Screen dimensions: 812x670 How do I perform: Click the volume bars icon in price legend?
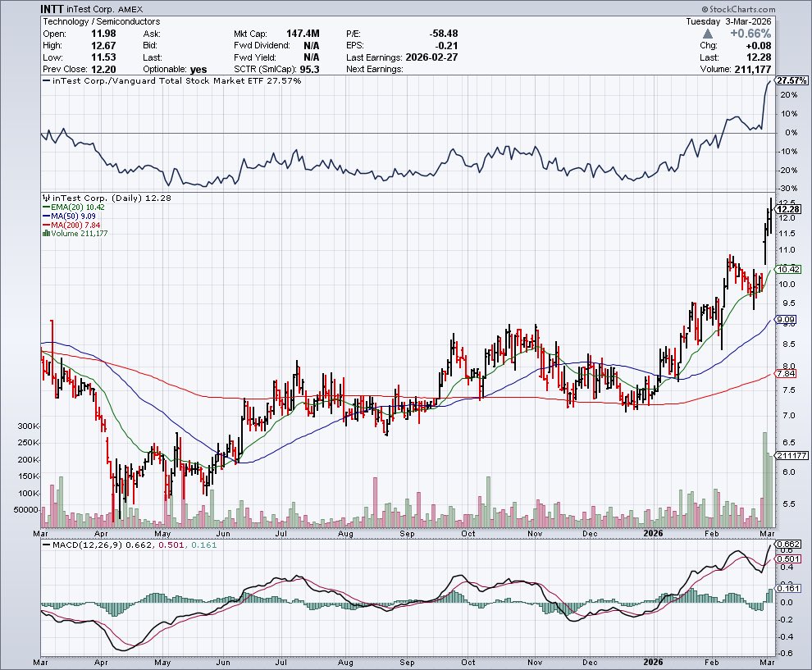tap(46, 234)
